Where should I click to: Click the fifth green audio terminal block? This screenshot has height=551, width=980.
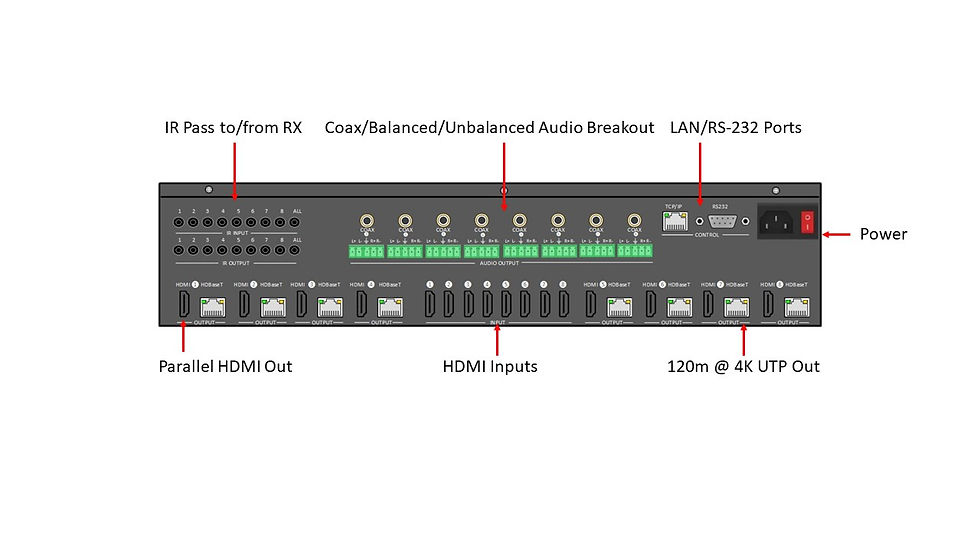[521, 251]
